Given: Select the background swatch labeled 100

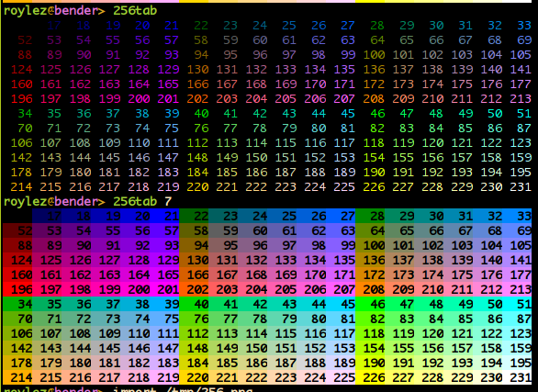Looking at the screenshot, I should click(370, 245).
